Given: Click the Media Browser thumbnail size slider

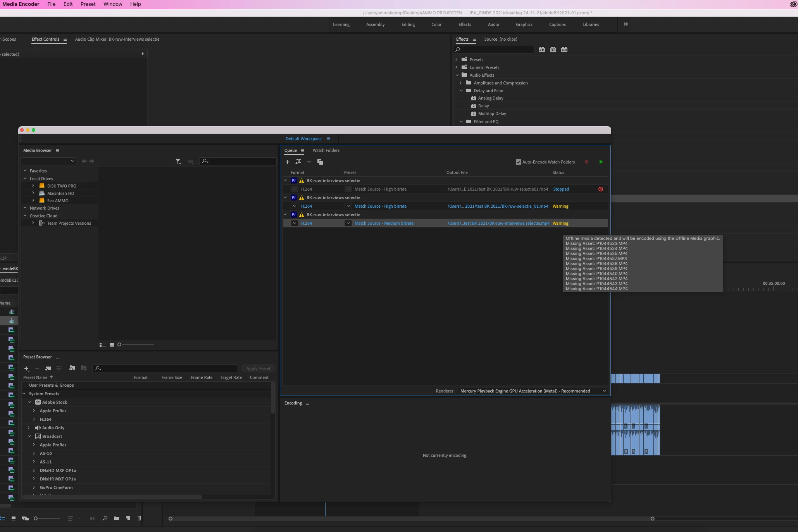Looking at the screenshot, I should 119,344.
